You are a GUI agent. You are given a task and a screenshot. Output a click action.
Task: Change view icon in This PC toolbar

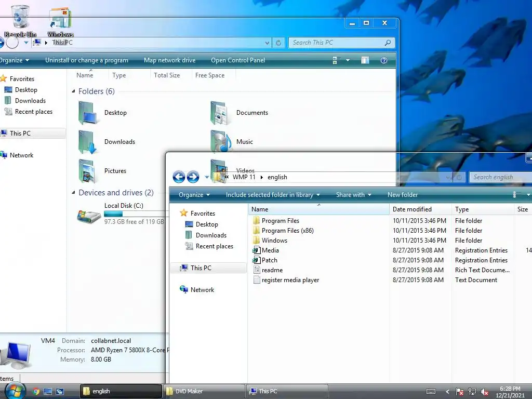tap(335, 60)
